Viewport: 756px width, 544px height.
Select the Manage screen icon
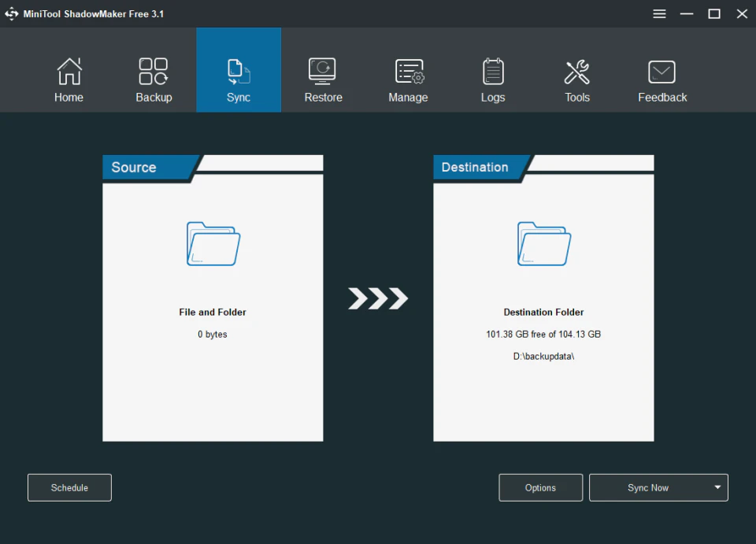click(x=408, y=70)
